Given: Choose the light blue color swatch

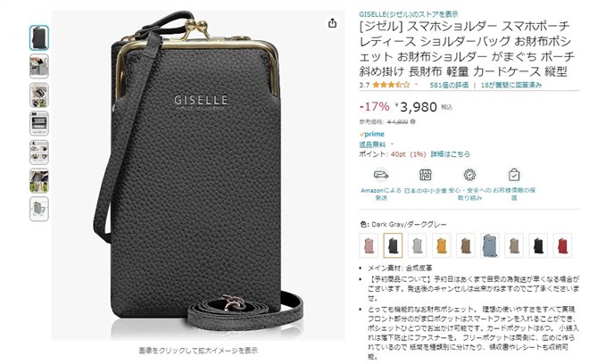Looking at the screenshot, I should tap(489, 245).
